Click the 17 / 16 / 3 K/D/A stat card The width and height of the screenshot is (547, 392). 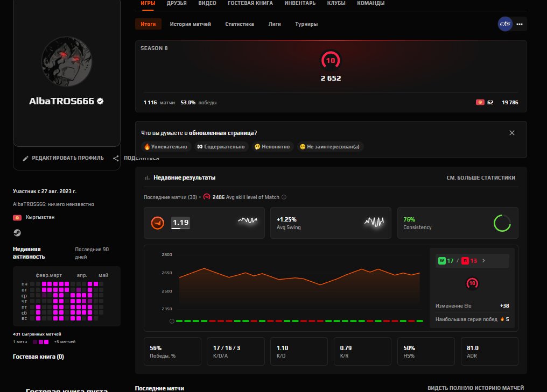click(235, 351)
